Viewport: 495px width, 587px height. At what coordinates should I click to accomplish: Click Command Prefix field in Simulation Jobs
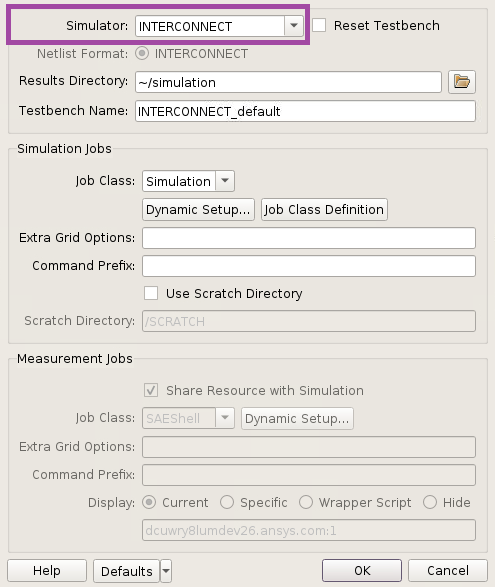click(x=309, y=266)
